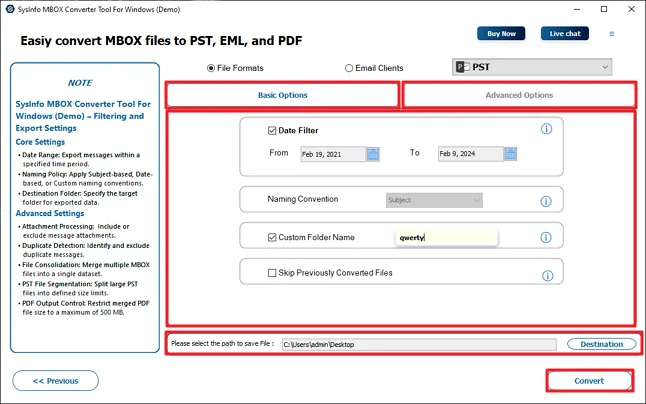Maximize the converter window
646x404 pixels.
pyautogui.click(x=604, y=9)
